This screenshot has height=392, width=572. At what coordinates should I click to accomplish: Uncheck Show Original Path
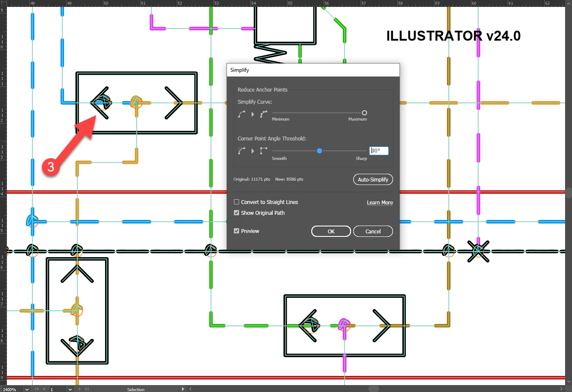[236, 213]
